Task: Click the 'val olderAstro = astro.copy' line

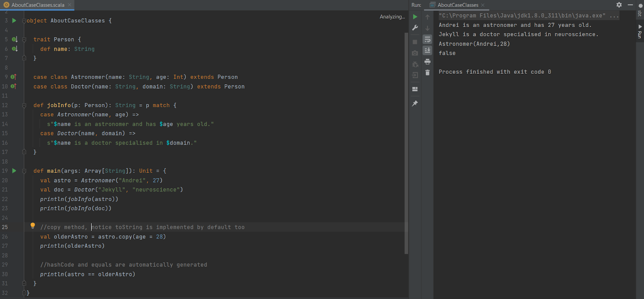Action: point(103,237)
